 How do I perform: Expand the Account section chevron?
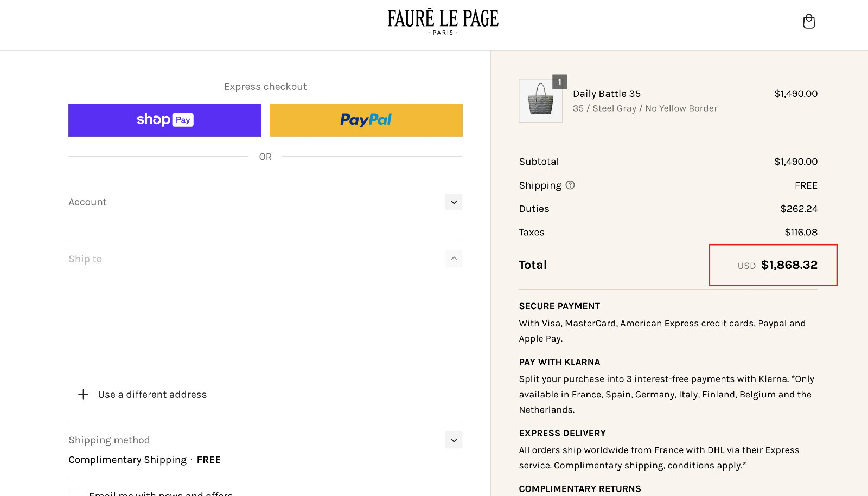coord(454,202)
